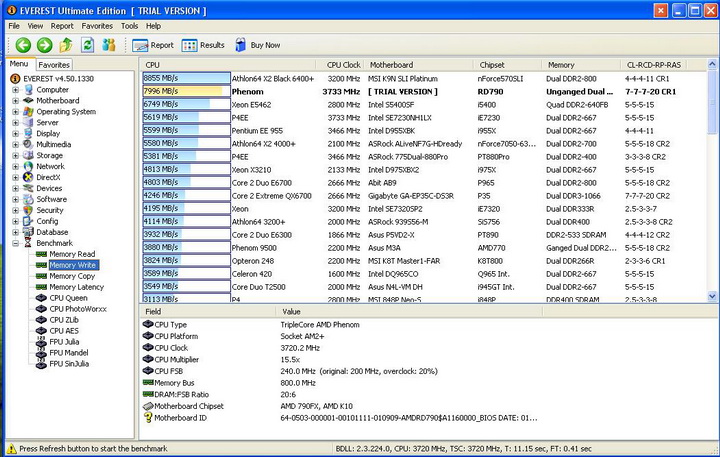Select the Database tree icon
The width and height of the screenshot is (720, 457).
tap(28, 232)
